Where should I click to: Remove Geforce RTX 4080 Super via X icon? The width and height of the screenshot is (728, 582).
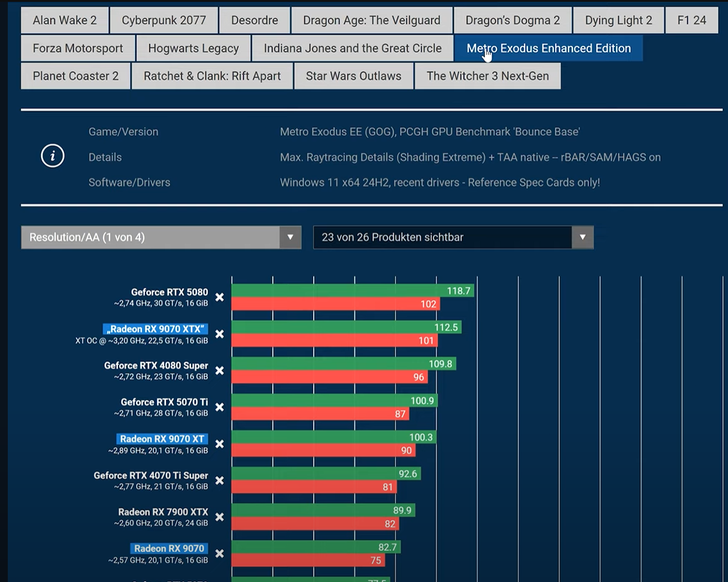click(220, 371)
